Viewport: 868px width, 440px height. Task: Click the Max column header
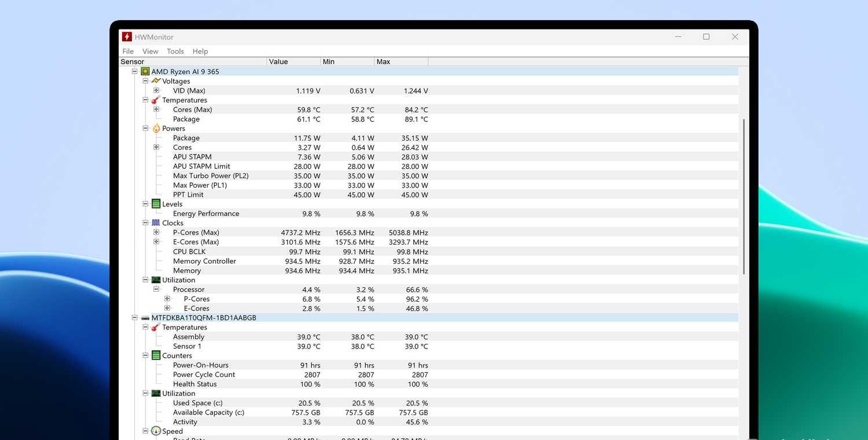(382, 61)
